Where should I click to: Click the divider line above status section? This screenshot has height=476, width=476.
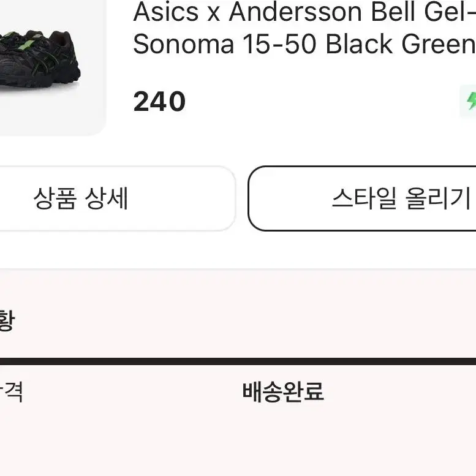tap(238, 269)
